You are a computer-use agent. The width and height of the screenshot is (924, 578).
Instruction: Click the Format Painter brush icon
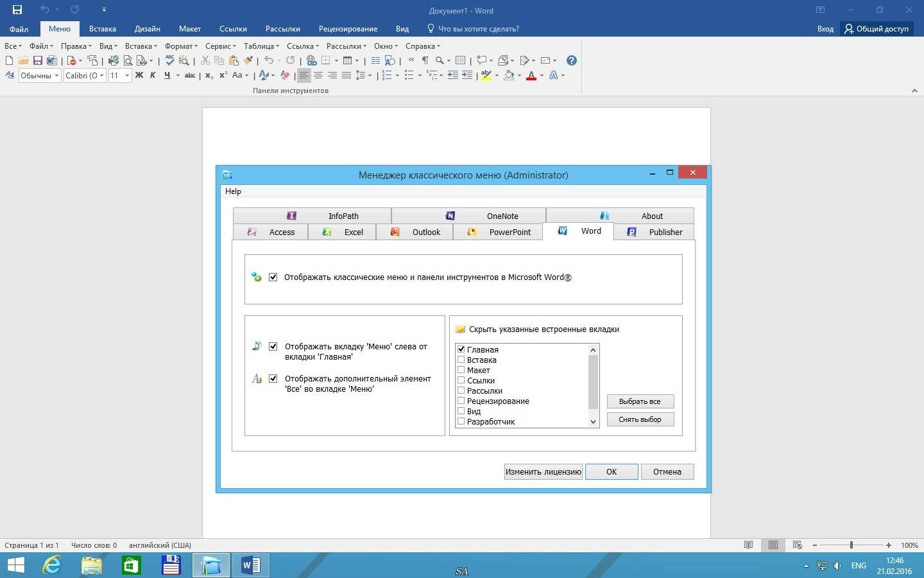click(248, 60)
